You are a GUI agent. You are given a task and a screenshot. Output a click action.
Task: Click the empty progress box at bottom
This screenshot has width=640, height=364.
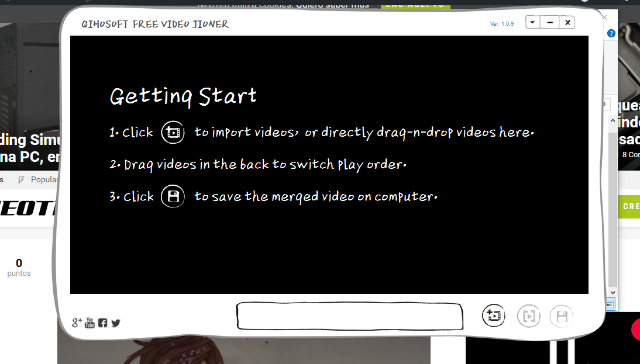pyautogui.click(x=350, y=316)
